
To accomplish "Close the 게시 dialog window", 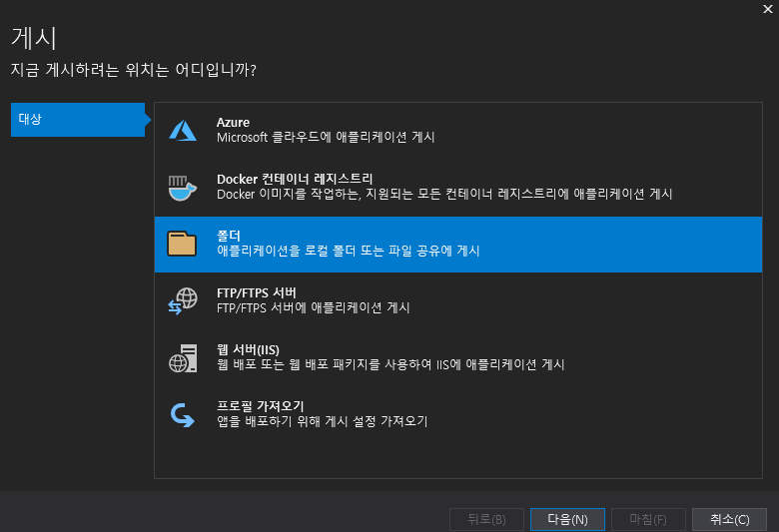I will (x=768, y=9).
